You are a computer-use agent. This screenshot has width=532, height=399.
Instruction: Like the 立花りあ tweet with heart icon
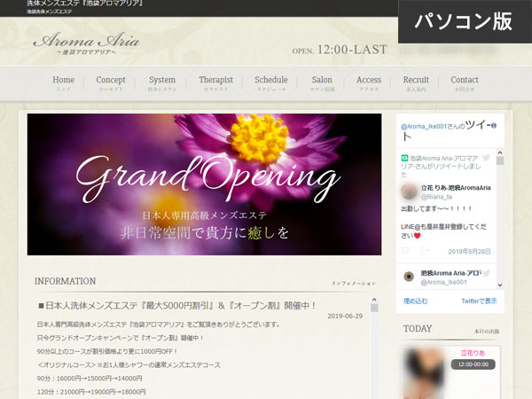coord(405,251)
